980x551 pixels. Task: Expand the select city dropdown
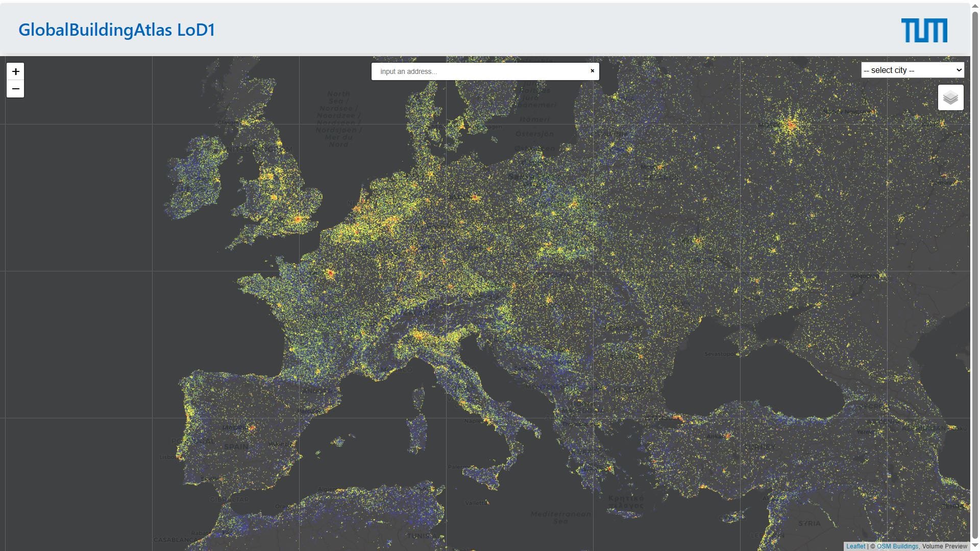coord(912,70)
